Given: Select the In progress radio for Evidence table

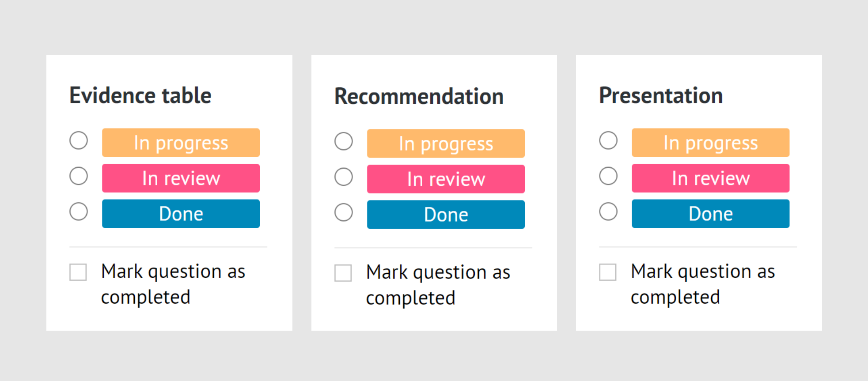Looking at the screenshot, I should click(78, 140).
